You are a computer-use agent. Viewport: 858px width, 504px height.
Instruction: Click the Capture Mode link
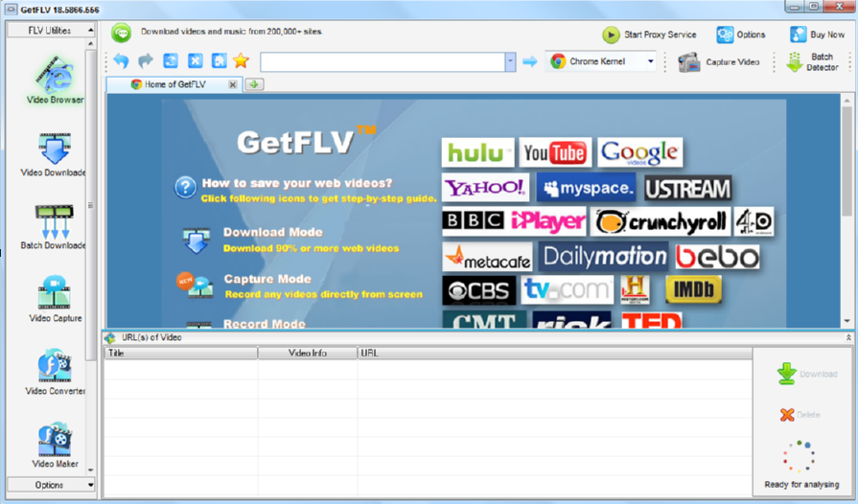[267, 279]
